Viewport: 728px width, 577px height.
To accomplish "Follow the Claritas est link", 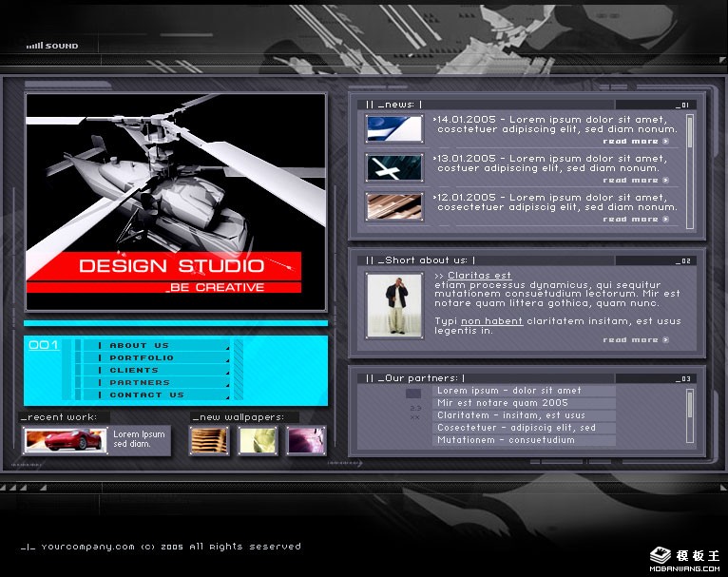I will click(x=479, y=276).
